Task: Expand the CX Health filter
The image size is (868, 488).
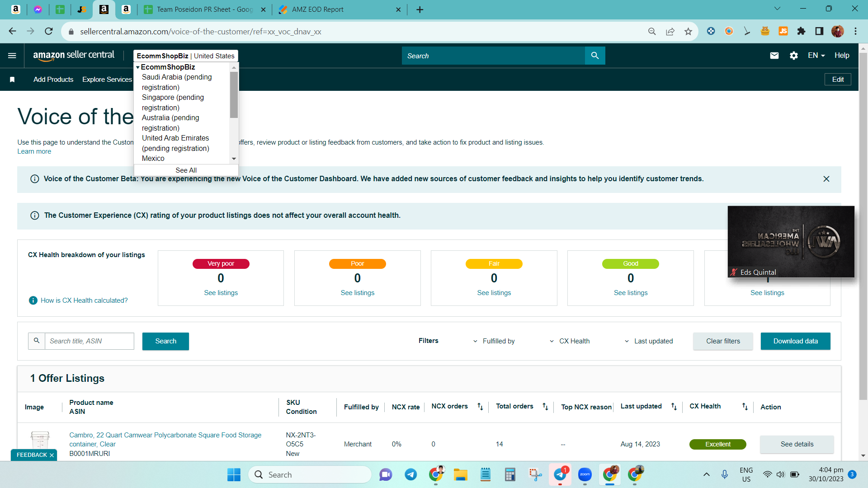Action: coord(570,341)
